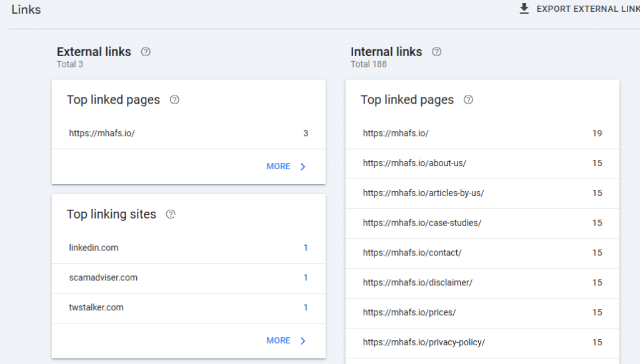Expand external Top linked pages via chevron arrow
This screenshot has width=640, height=364.
coord(302,166)
